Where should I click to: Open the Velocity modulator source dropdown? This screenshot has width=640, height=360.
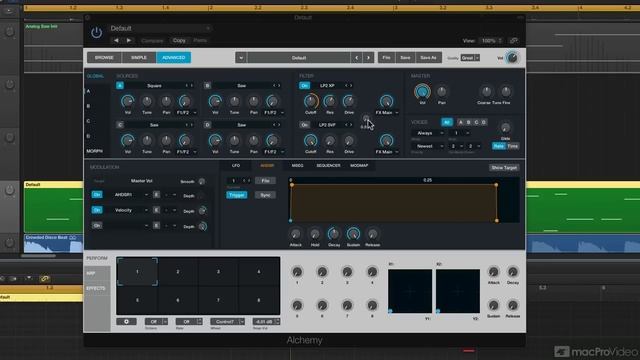click(x=127, y=210)
